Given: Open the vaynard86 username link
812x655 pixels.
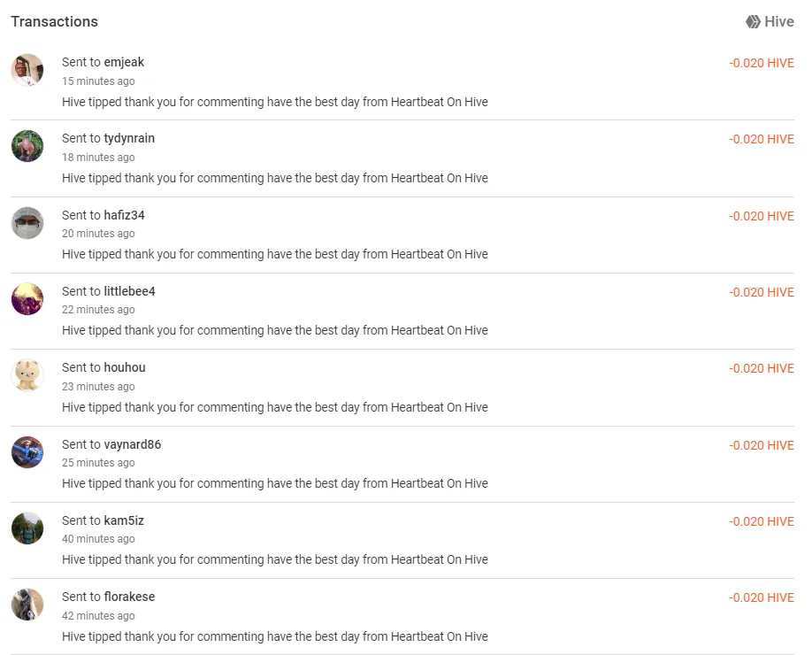Looking at the screenshot, I should coord(133,444).
